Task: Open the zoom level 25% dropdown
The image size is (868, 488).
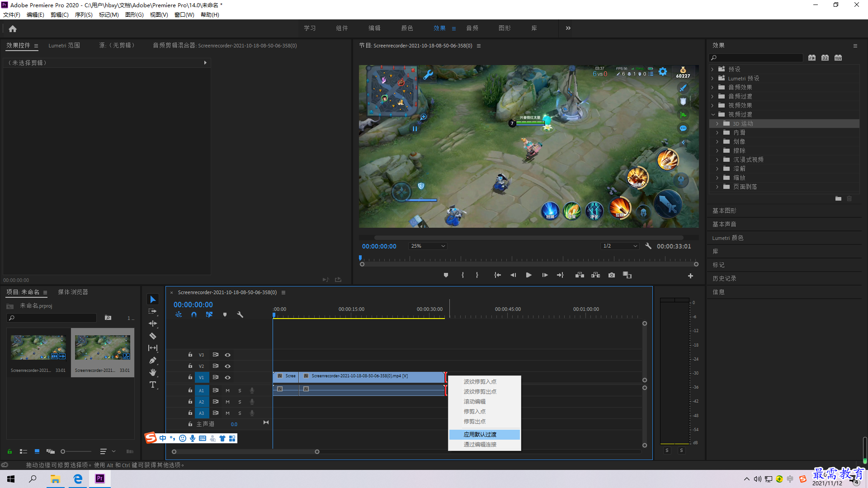Action: 428,246
